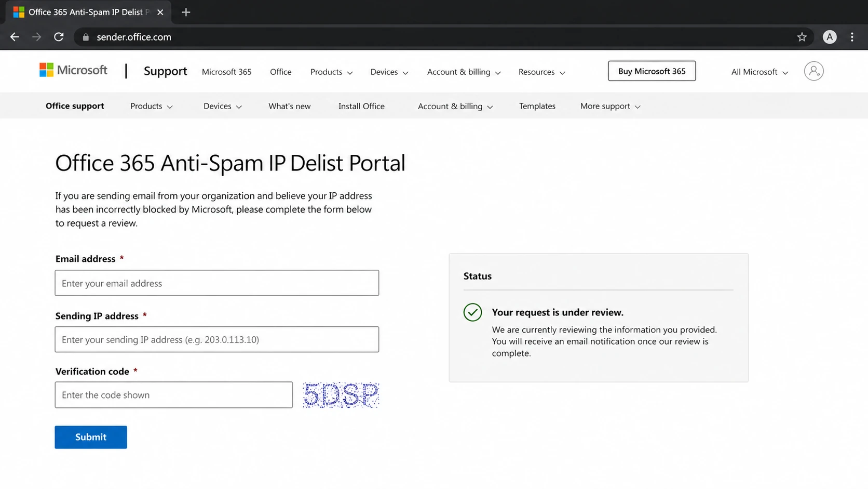Click the browser forward arrow
The width and height of the screenshot is (868, 489).
point(36,37)
